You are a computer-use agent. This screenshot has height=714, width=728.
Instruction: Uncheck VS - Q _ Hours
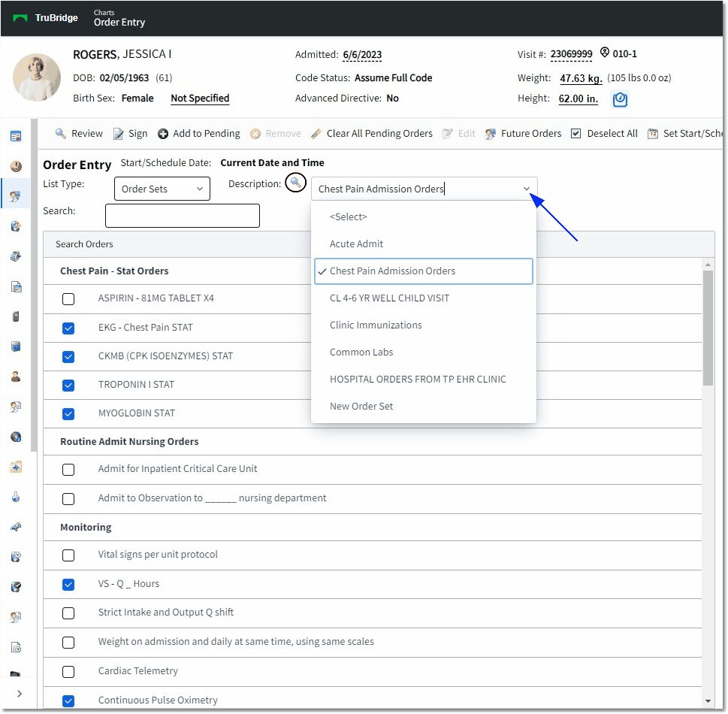[x=68, y=585]
